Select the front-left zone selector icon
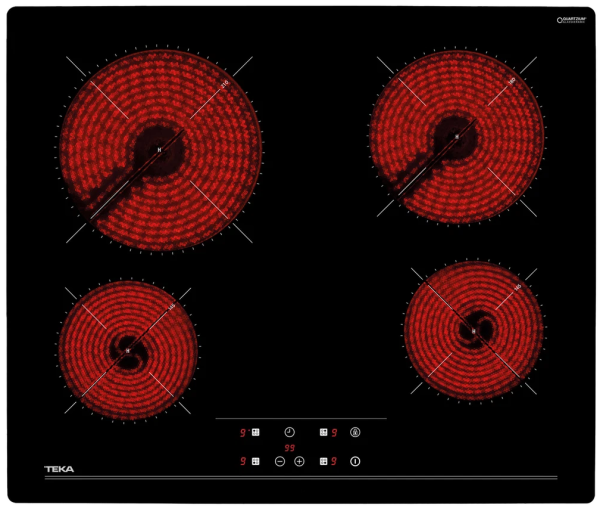 (256, 461)
